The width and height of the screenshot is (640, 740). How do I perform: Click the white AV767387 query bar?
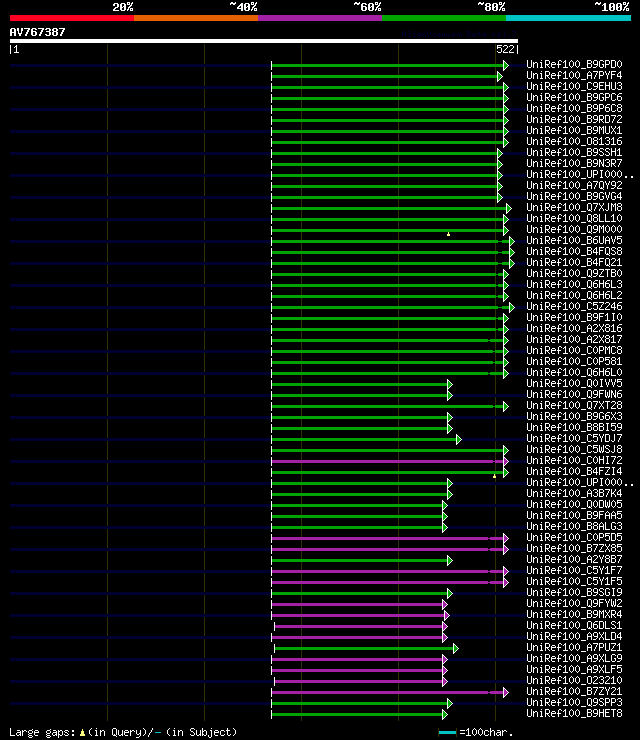point(264,41)
